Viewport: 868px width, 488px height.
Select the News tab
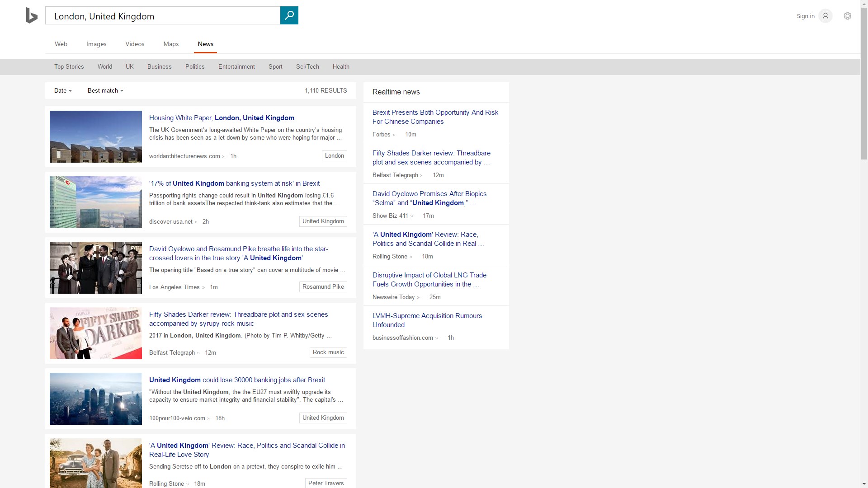tap(205, 44)
